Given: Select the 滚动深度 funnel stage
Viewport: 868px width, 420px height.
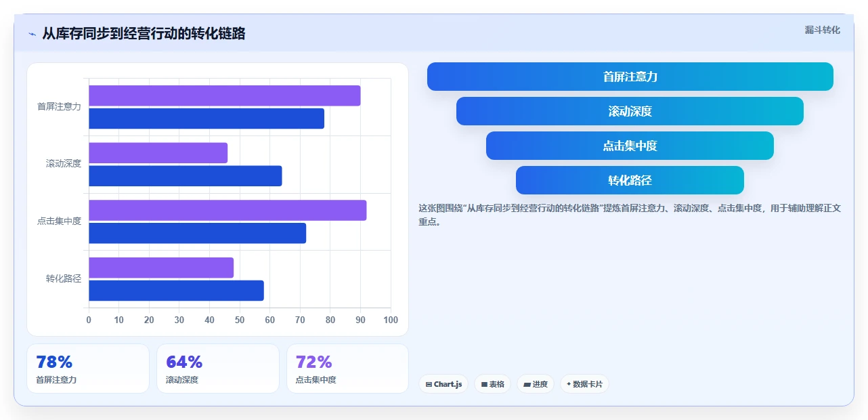Looking at the screenshot, I should click(x=630, y=111).
